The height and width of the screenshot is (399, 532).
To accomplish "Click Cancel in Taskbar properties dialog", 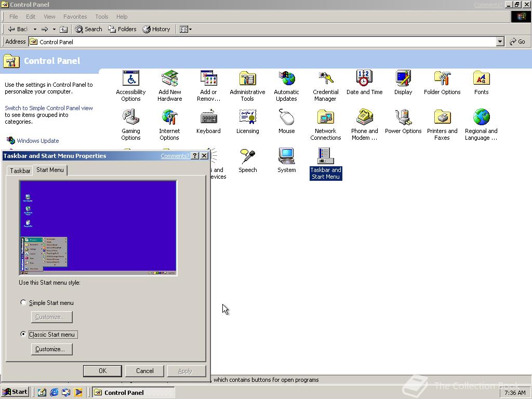I will (144, 371).
